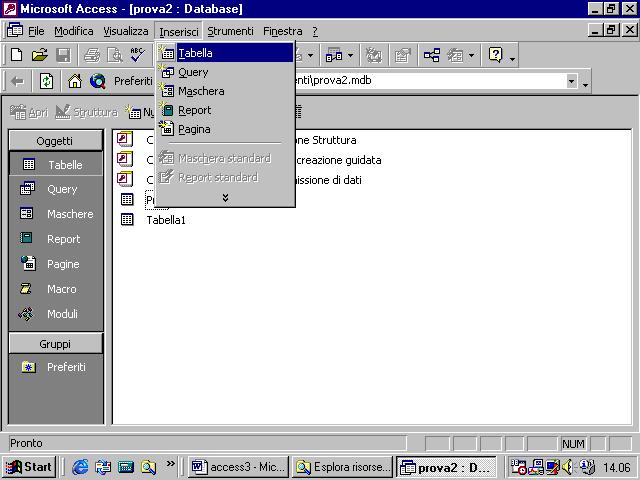
Task: Choose Pagina from the Inserisci menu
Action: pos(225,129)
